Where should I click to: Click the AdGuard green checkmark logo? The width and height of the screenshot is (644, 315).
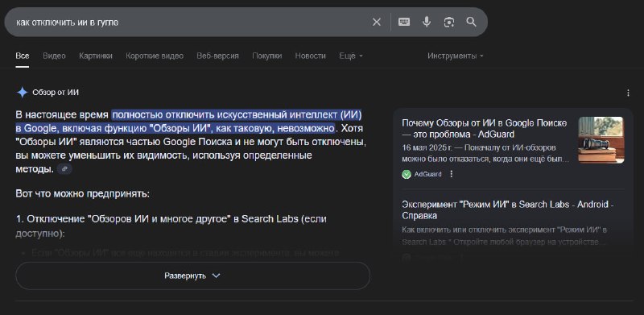tap(407, 174)
